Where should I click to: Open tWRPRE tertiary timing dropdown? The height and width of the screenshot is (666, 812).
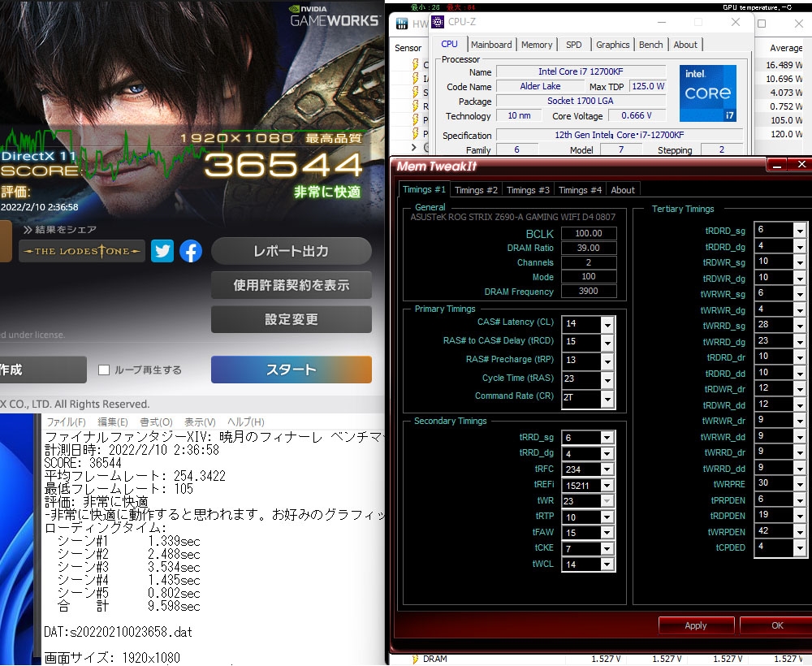coord(800,484)
